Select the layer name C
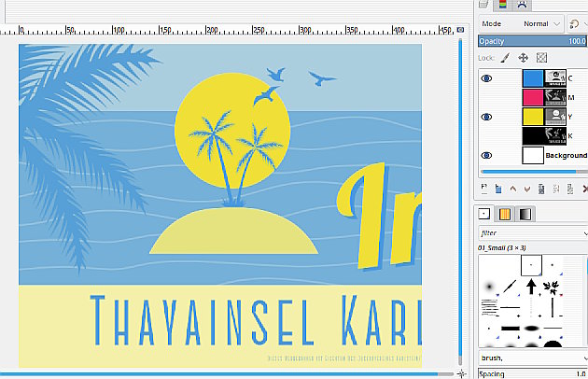 click(x=570, y=78)
